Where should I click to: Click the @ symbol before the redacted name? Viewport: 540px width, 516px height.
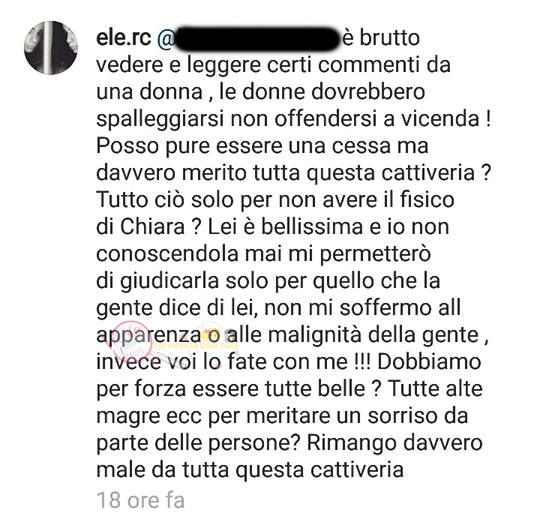coord(166,40)
